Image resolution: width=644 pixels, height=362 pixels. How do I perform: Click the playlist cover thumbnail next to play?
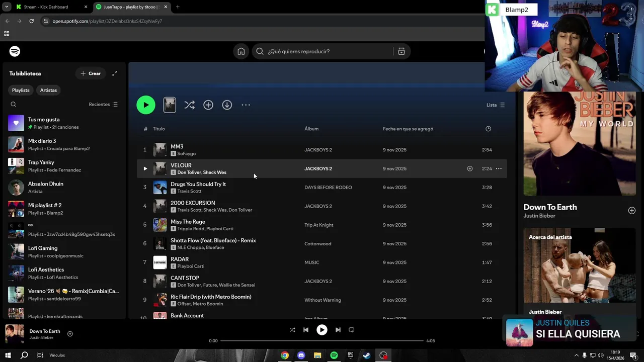pyautogui.click(x=170, y=105)
